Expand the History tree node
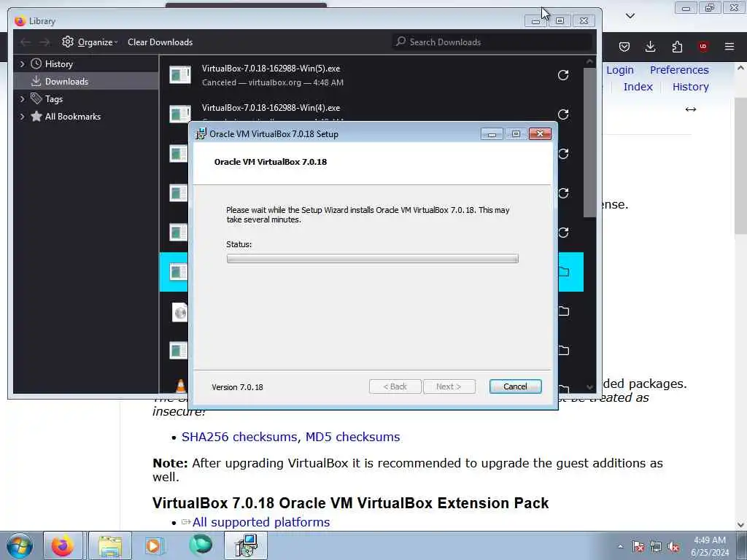This screenshot has width=747, height=560. (22, 64)
